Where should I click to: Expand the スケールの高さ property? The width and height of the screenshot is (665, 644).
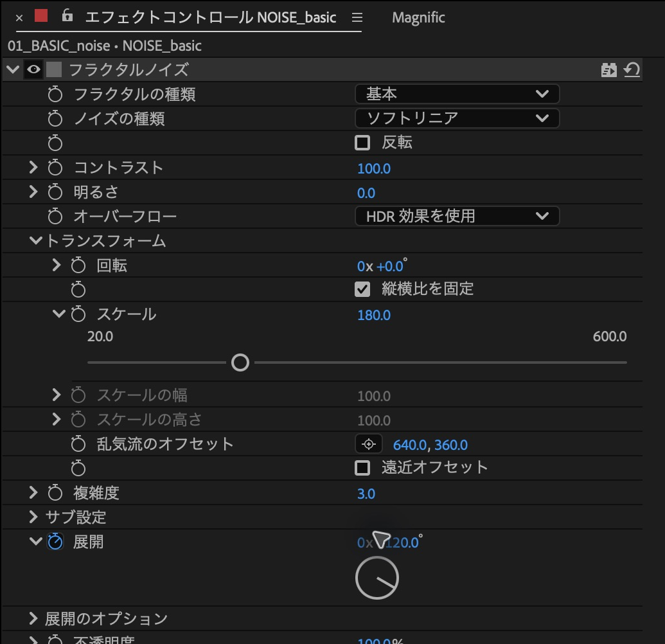click(x=56, y=419)
